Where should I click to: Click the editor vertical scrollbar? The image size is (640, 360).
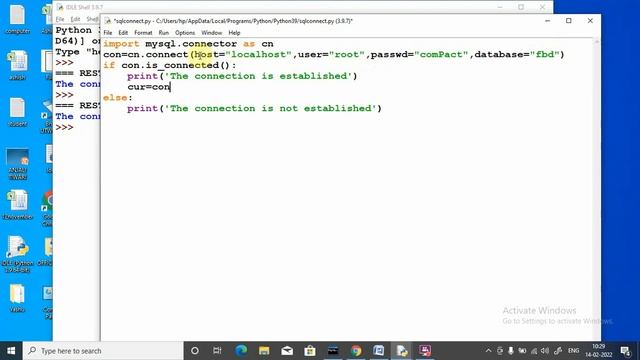coord(596,189)
